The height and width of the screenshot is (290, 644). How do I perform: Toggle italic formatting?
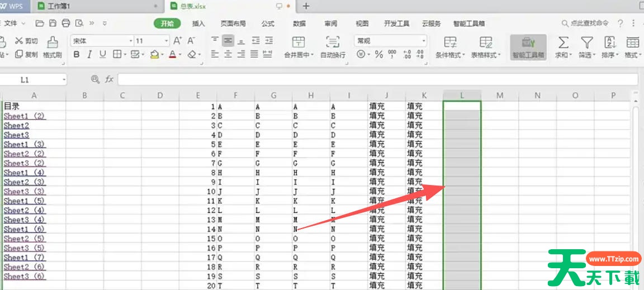89,54
